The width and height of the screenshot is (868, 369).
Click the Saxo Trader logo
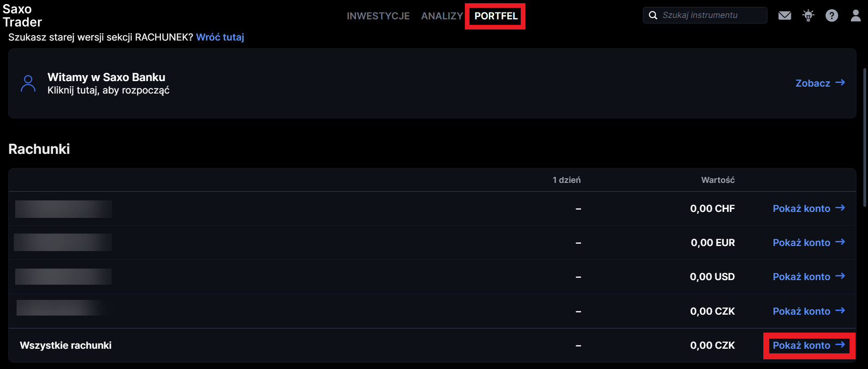tap(22, 16)
